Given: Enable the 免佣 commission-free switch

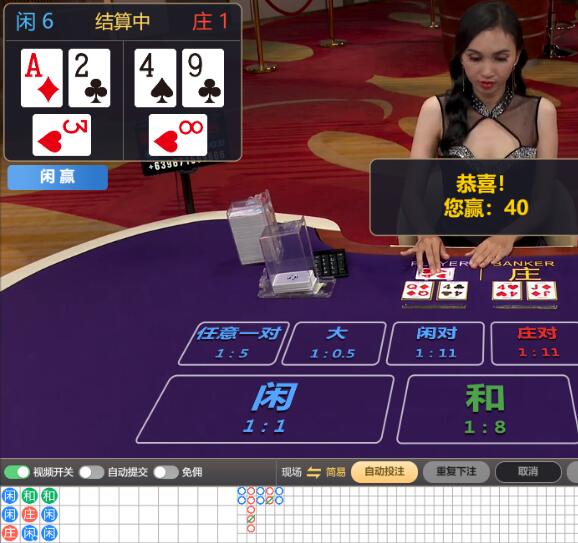Looking at the screenshot, I should tap(166, 472).
